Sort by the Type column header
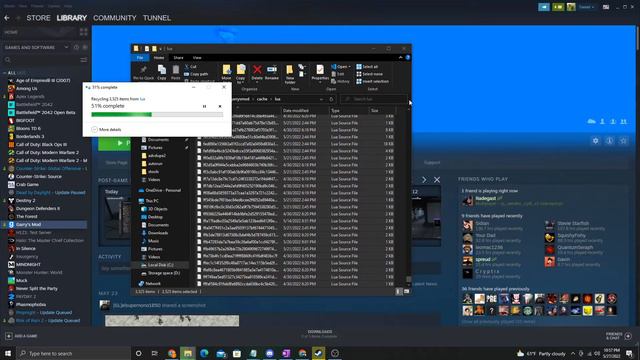640x360 pixels. click(x=349, y=111)
